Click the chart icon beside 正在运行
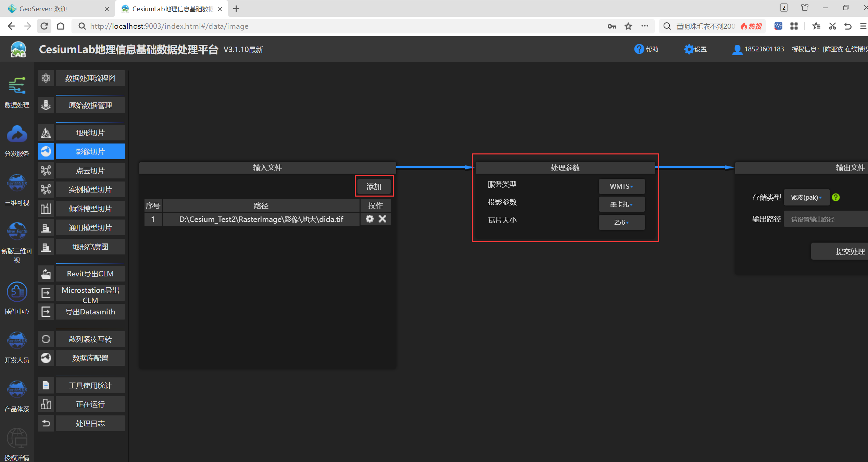This screenshot has height=462, width=868. [46, 404]
